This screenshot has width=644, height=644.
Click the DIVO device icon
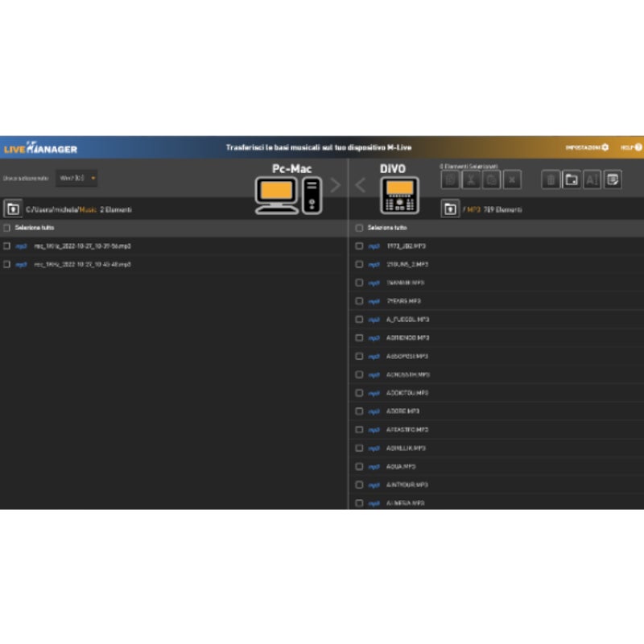click(399, 196)
